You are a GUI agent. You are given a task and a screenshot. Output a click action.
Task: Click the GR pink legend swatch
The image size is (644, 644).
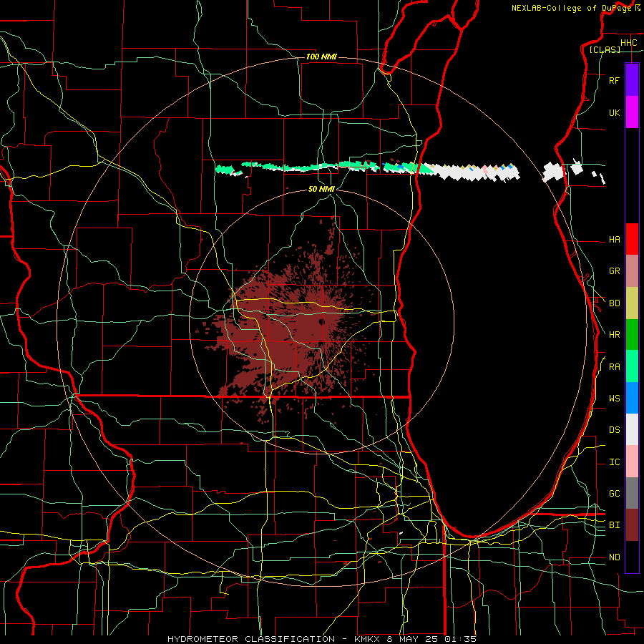(x=632, y=271)
